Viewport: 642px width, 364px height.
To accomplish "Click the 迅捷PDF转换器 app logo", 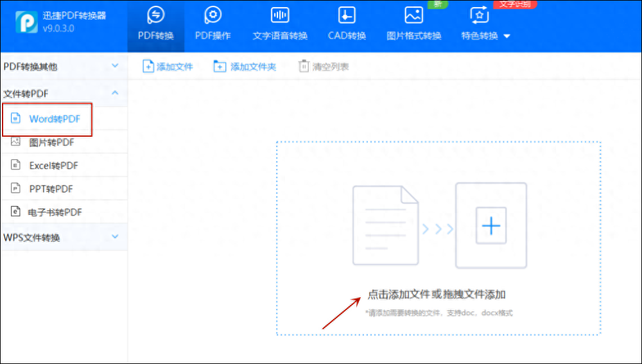I will coord(26,22).
